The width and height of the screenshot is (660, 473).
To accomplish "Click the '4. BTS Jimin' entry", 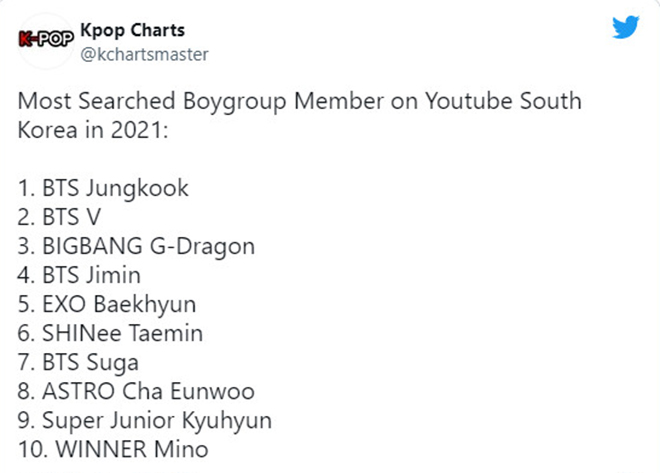I will pos(79,276).
